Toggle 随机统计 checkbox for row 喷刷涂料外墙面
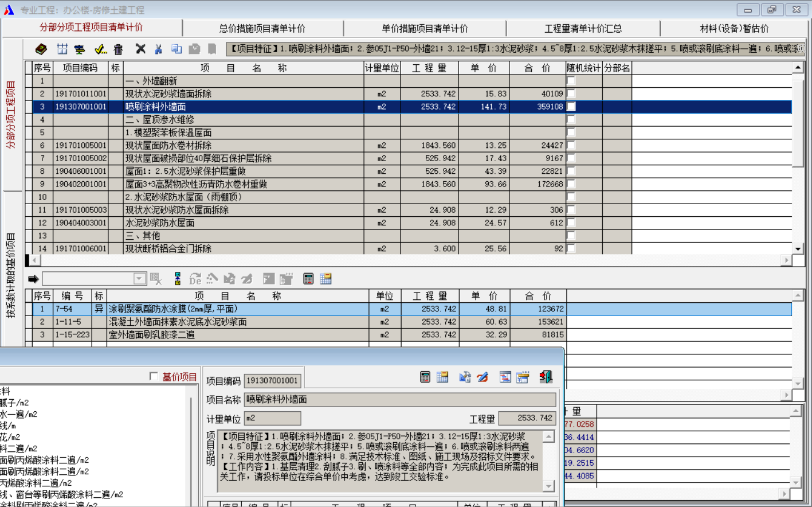This screenshot has height=507, width=812. (x=571, y=107)
